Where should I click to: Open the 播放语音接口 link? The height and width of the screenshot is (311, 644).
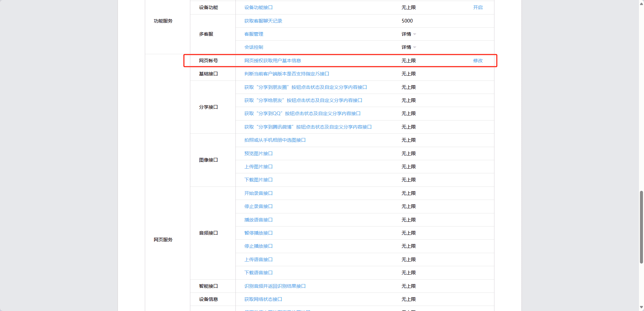[258, 220]
